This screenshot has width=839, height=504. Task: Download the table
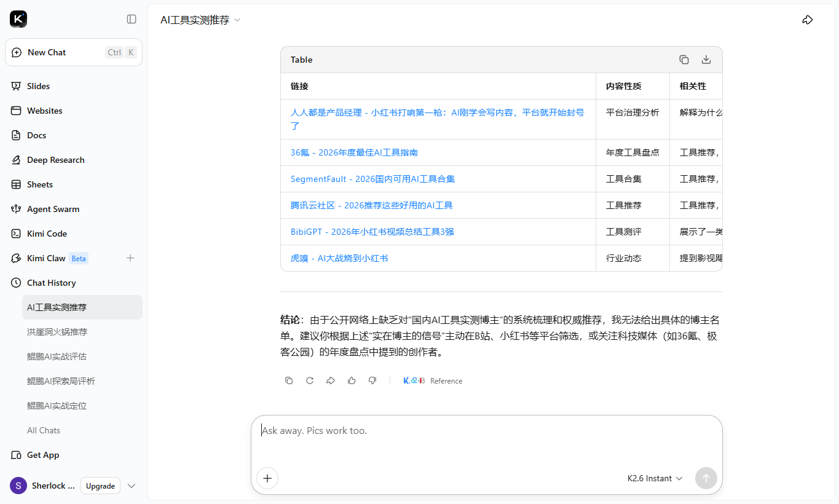[x=706, y=60]
